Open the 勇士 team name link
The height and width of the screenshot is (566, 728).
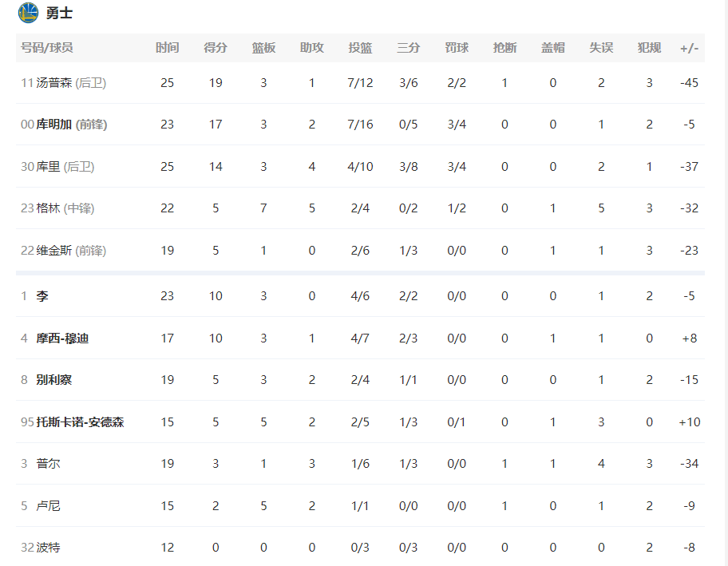(59, 13)
